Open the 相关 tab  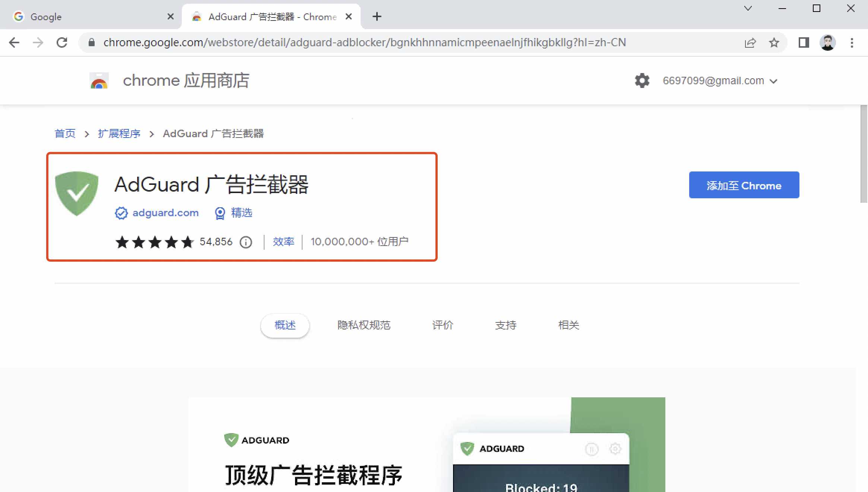pos(568,325)
